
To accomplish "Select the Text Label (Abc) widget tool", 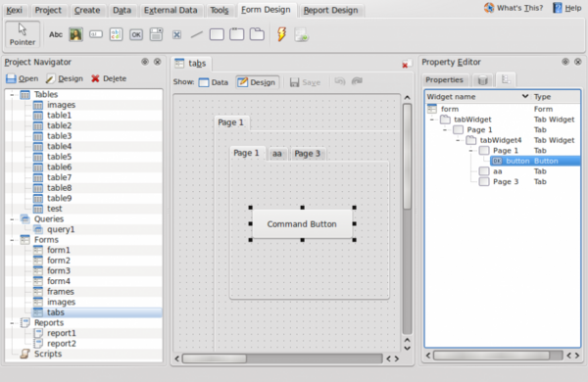I will [56, 35].
